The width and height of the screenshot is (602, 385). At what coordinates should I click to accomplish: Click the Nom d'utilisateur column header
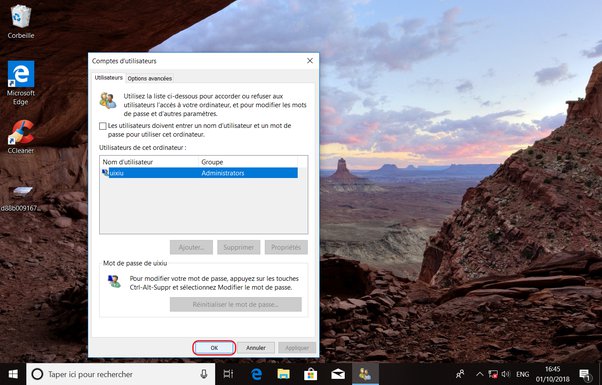pyautogui.click(x=149, y=162)
